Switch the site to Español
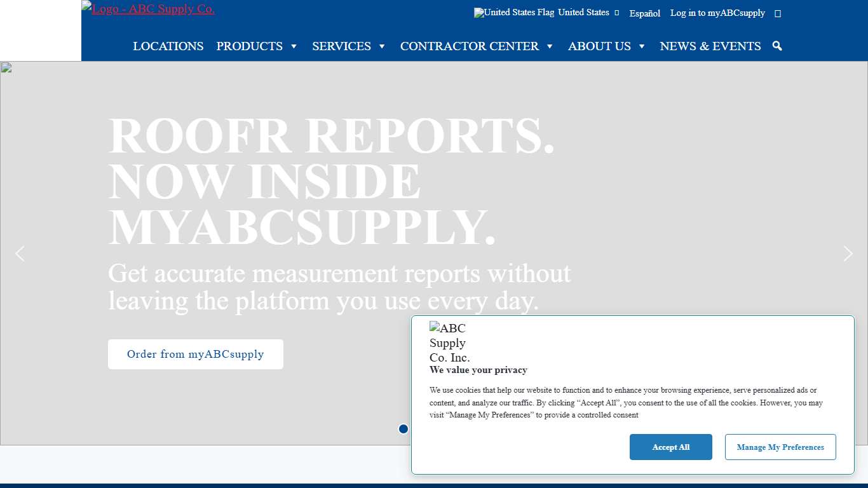 [644, 13]
